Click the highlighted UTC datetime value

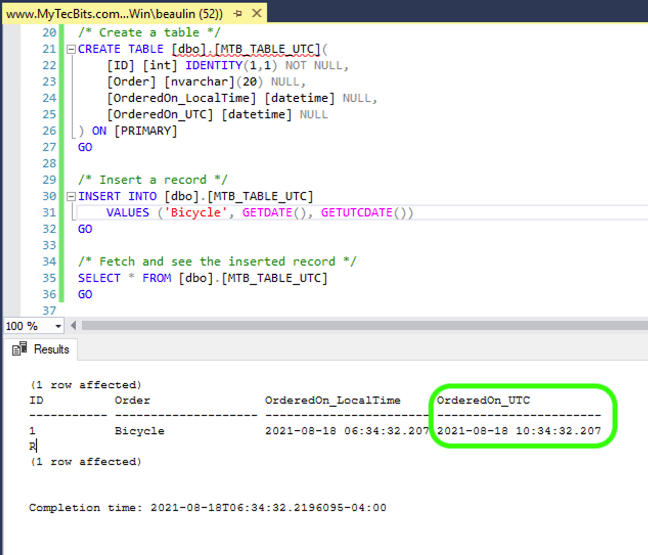pyautogui.click(x=521, y=431)
